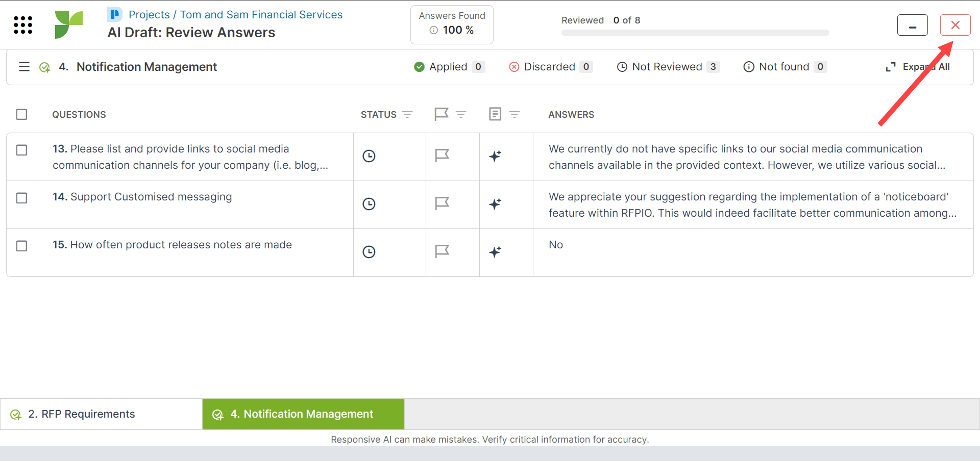Click the Reviewed progress bar
The image size is (980, 461).
[x=695, y=33]
